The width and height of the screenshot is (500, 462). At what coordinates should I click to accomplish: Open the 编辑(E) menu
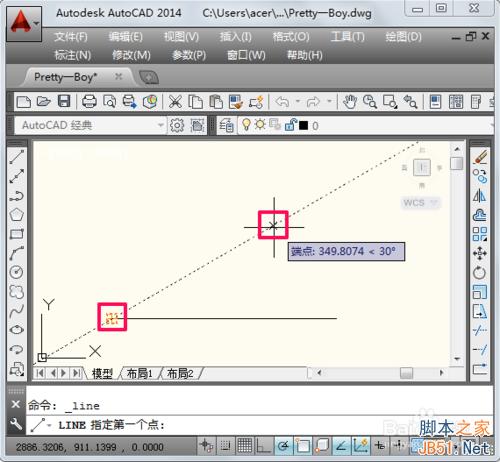point(126,36)
